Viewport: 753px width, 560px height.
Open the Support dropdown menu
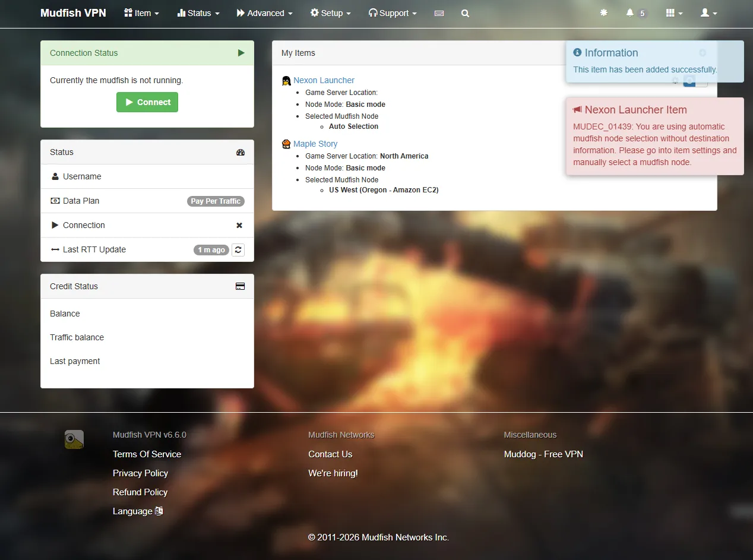point(393,13)
